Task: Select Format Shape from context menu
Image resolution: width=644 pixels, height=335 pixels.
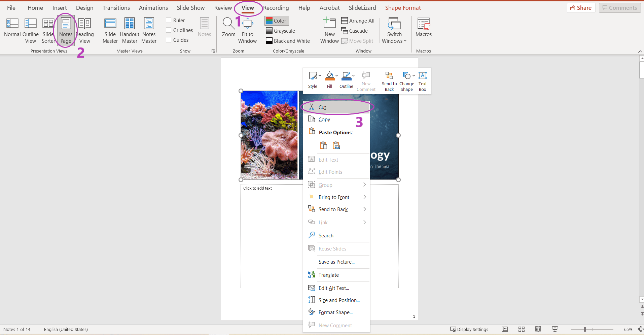Action: tap(336, 312)
